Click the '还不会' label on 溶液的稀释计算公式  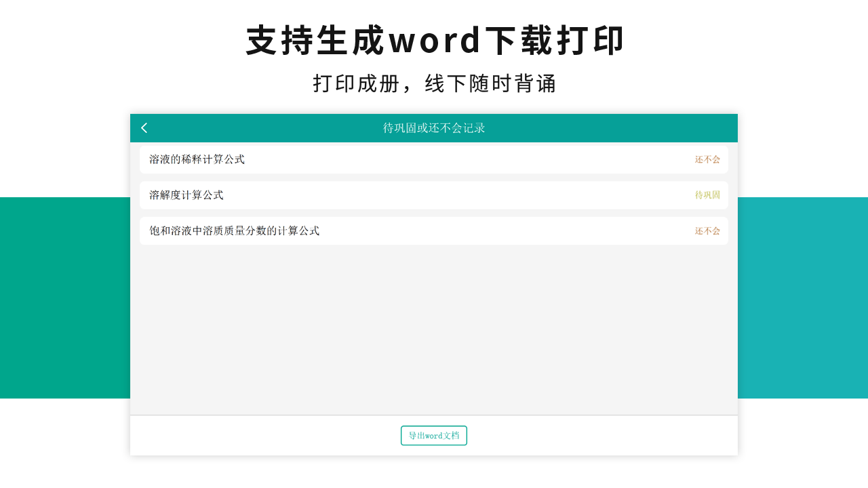click(x=706, y=159)
